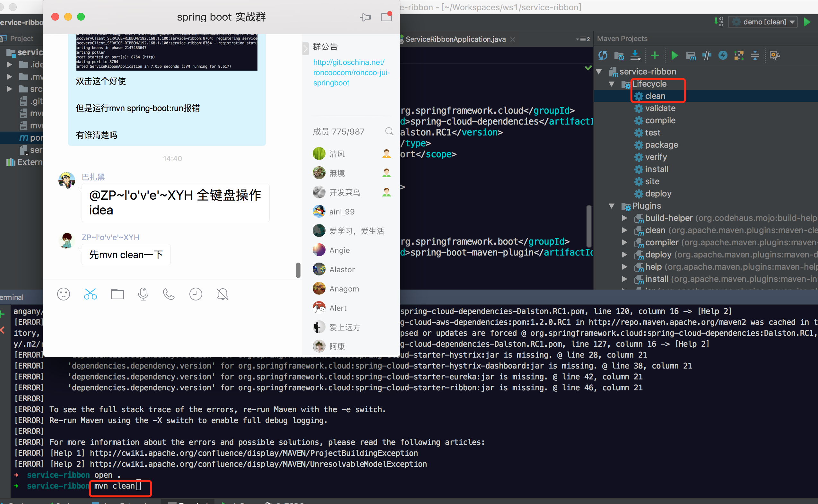Expand the compiler plugin node

tap(625, 243)
